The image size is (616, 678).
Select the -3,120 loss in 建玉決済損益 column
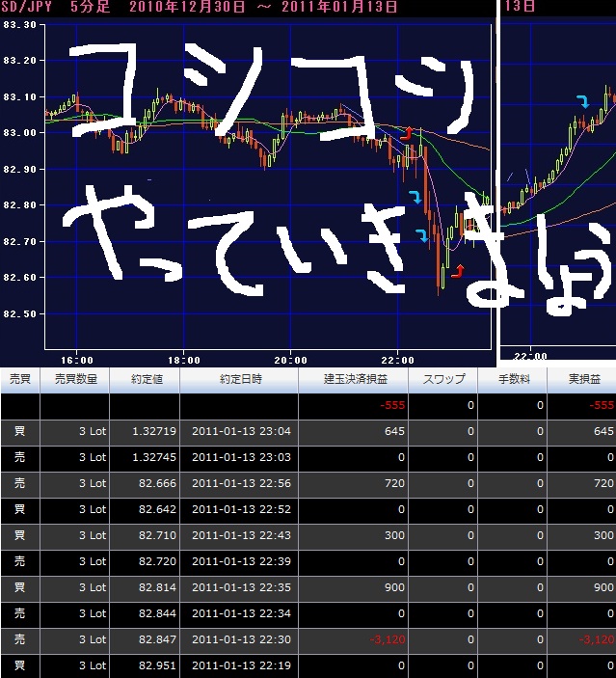[x=388, y=639]
